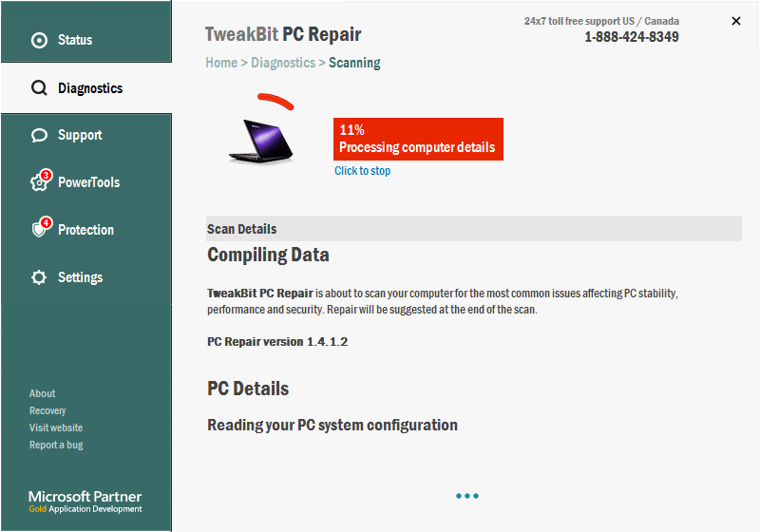760x532 pixels.
Task: Open the PowerTools section
Action: point(88,182)
